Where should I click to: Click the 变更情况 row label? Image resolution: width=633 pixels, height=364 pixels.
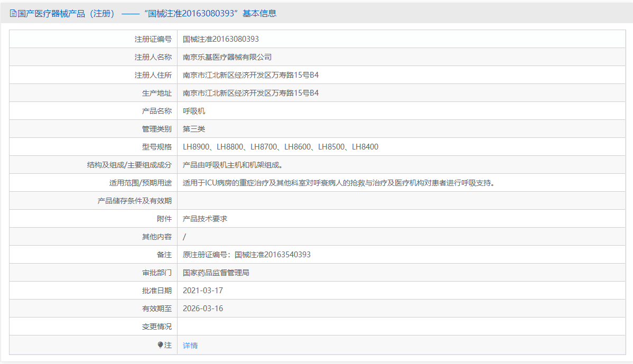tap(156, 326)
